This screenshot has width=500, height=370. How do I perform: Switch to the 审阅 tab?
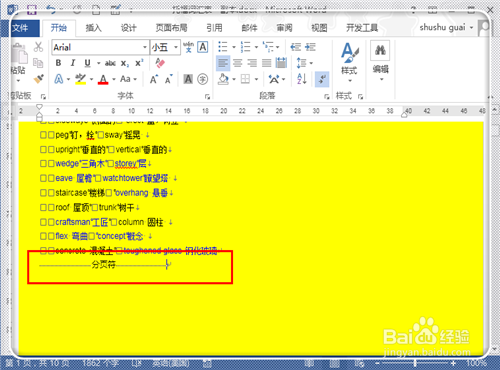[x=284, y=28]
